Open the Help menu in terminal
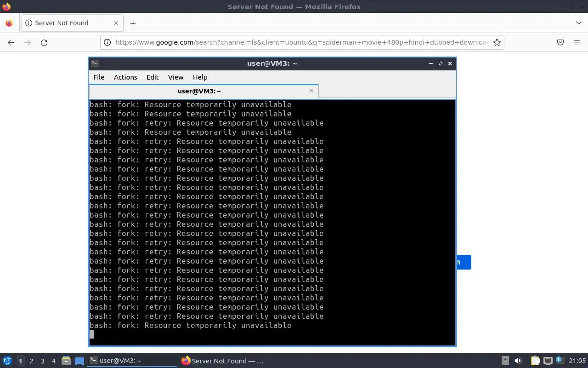This screenshot has height=368, width=588. (200, 77)
